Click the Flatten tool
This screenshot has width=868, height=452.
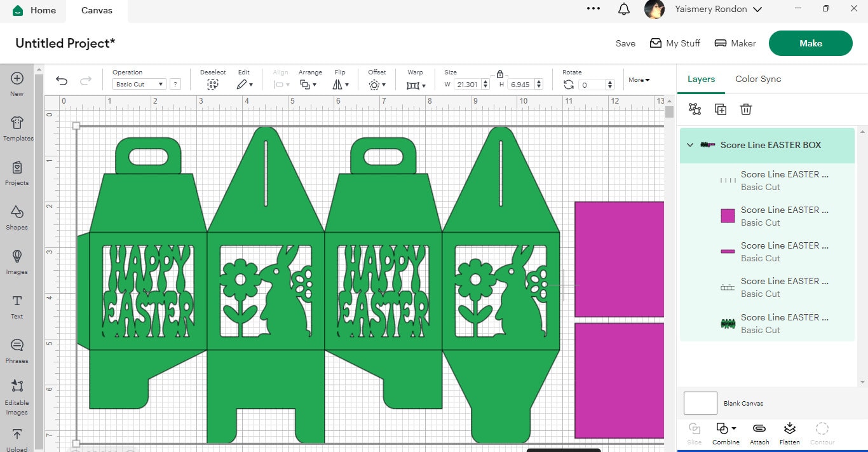click(x=790, y=434)
